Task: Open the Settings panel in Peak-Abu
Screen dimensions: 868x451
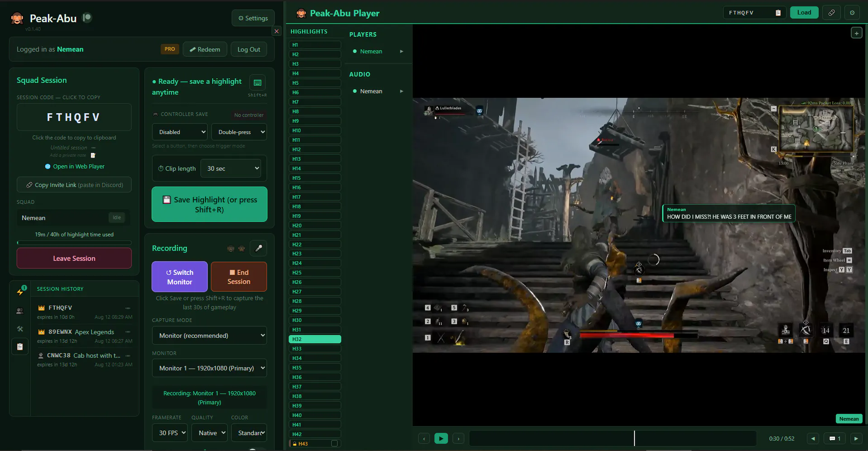Action: coord(253,18)
